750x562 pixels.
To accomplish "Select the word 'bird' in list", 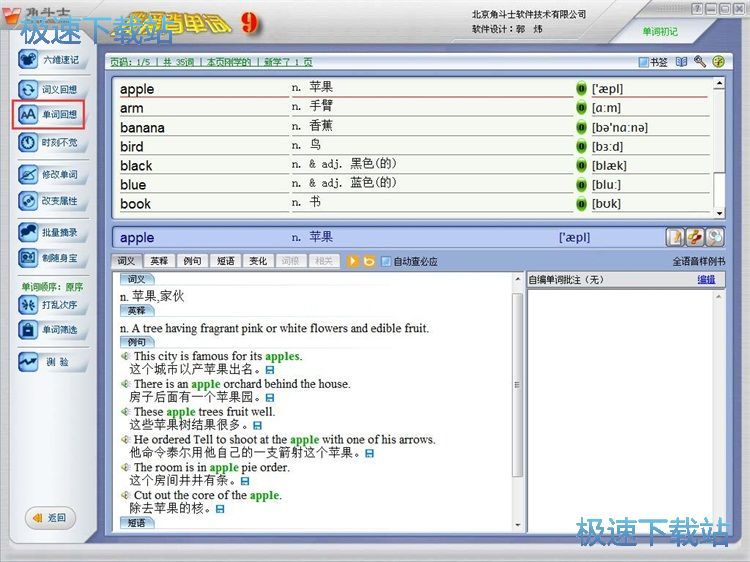I will click(x=132, y=147).
